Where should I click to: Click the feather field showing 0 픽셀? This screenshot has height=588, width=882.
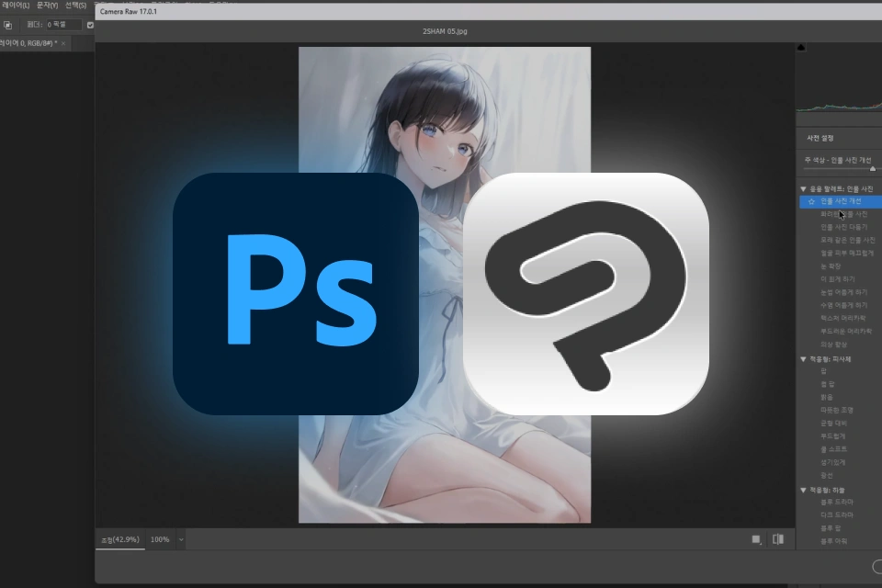pyautogui.click(x=63, y=25)
